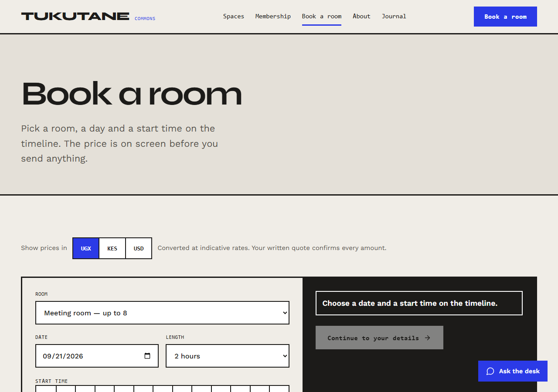Open the About page
Viewport: 558px width, 392px height.
tap(361, 16)
